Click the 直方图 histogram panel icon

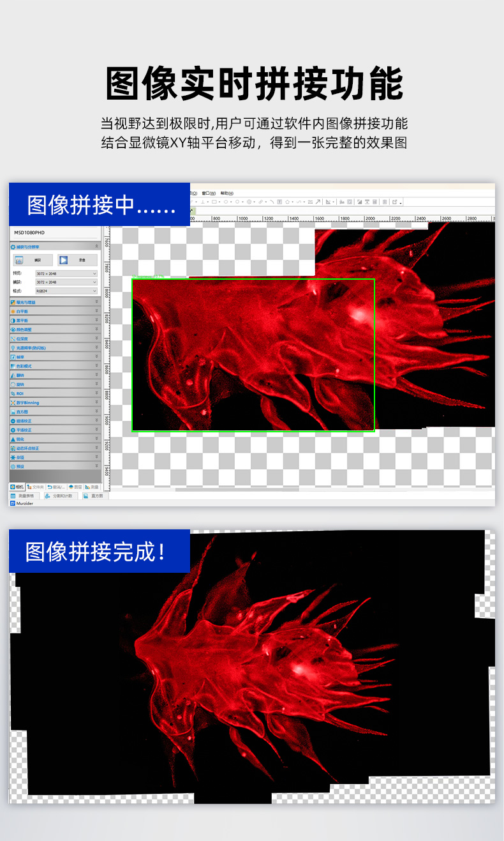[13, 412]
